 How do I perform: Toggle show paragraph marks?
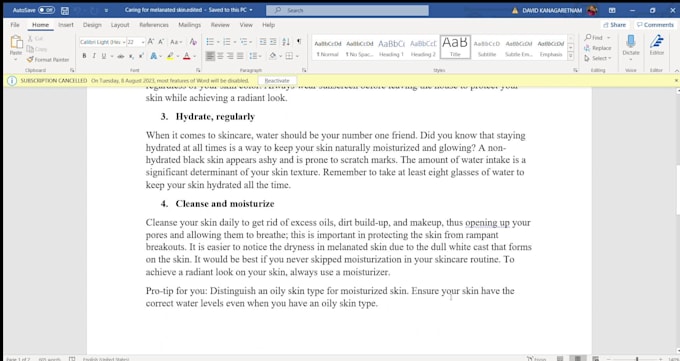(x=299, y=42)
